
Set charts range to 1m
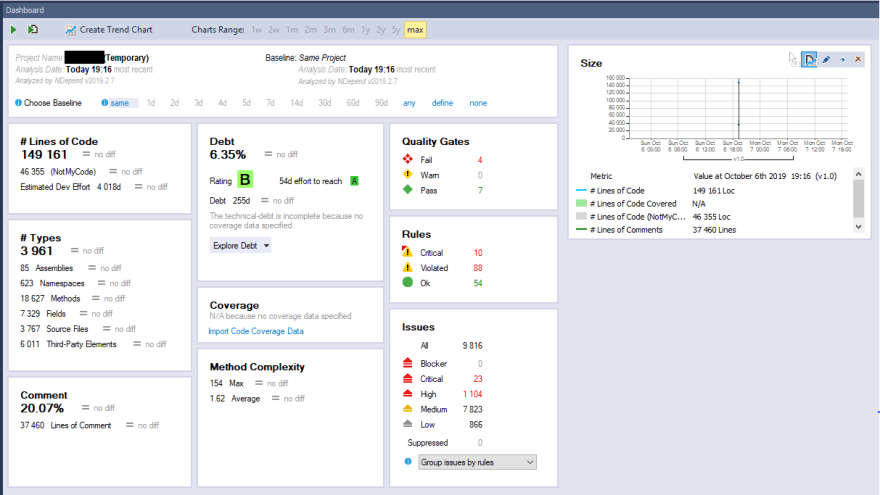tap(292, 30)
